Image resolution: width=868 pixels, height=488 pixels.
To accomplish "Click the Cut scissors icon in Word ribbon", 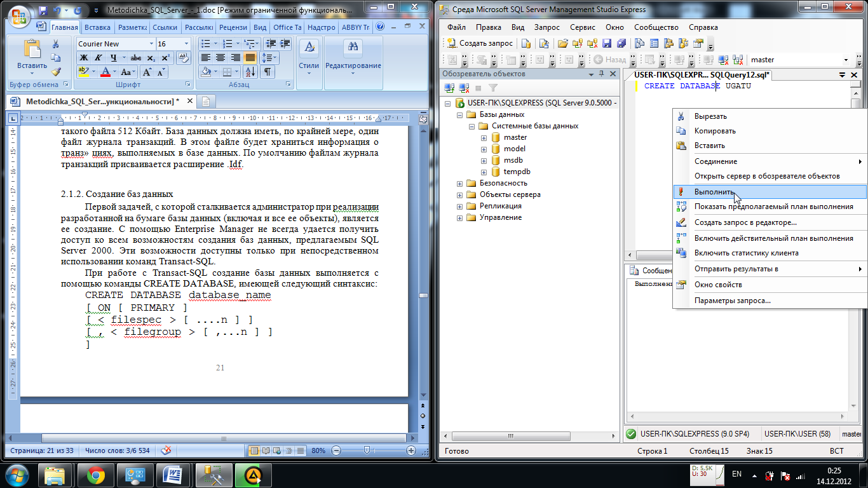I will point(56,44).
